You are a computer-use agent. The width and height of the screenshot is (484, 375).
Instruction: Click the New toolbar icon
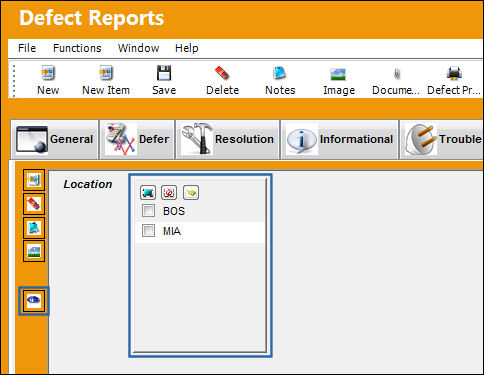(48, 73)
